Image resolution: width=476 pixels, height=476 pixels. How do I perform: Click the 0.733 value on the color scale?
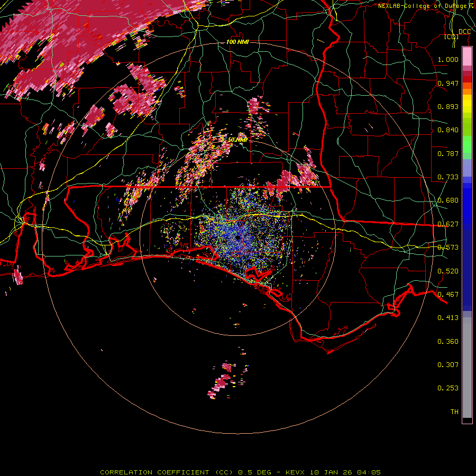click(448, 177)
